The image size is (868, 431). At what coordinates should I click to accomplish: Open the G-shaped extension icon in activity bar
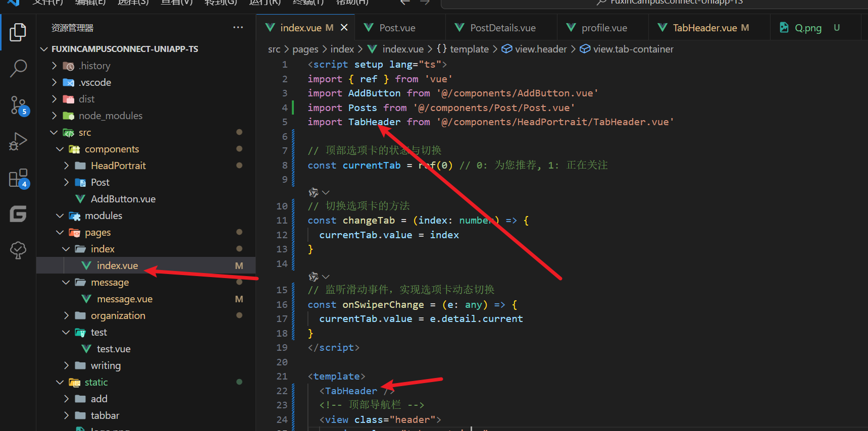18,214
